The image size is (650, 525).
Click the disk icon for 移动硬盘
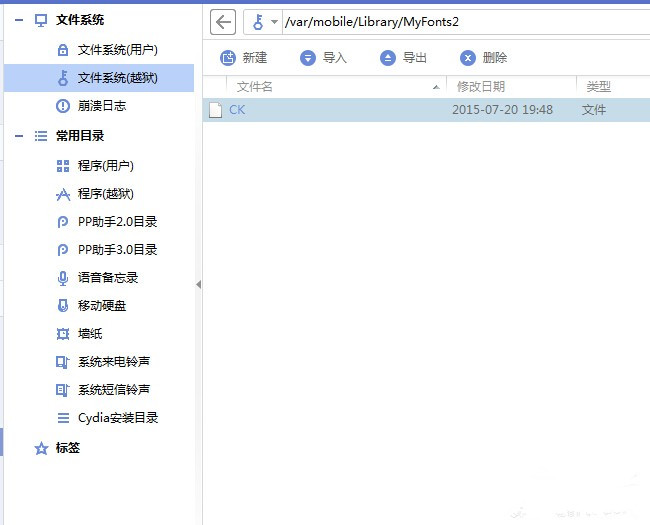tap(63, 306)
